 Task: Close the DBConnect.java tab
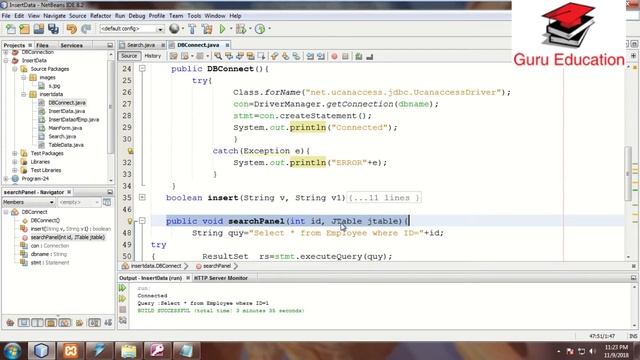(227, 45)
